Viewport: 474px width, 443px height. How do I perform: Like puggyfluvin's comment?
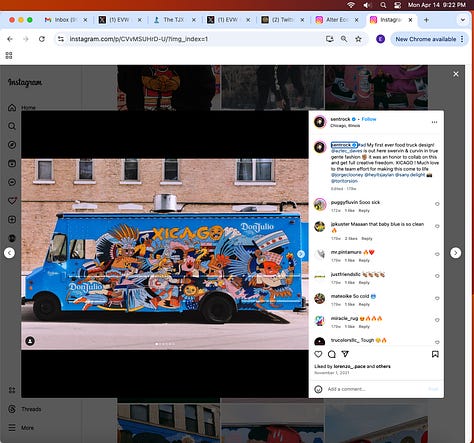tap(437, 204)
